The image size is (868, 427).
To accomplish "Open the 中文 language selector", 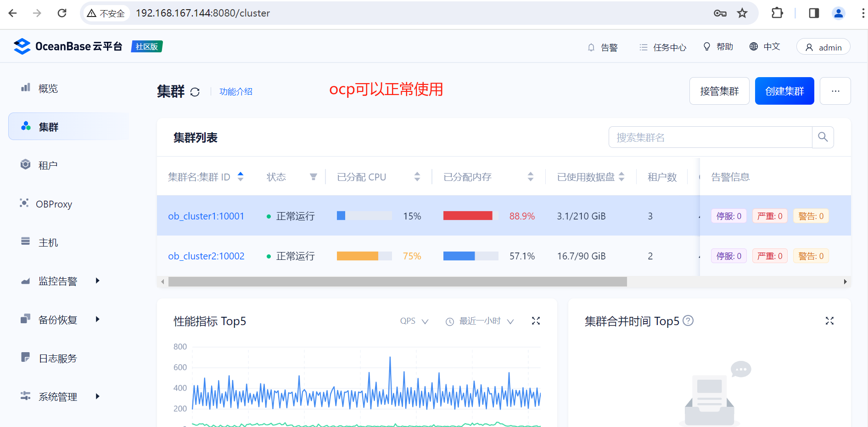I will 765,46.
